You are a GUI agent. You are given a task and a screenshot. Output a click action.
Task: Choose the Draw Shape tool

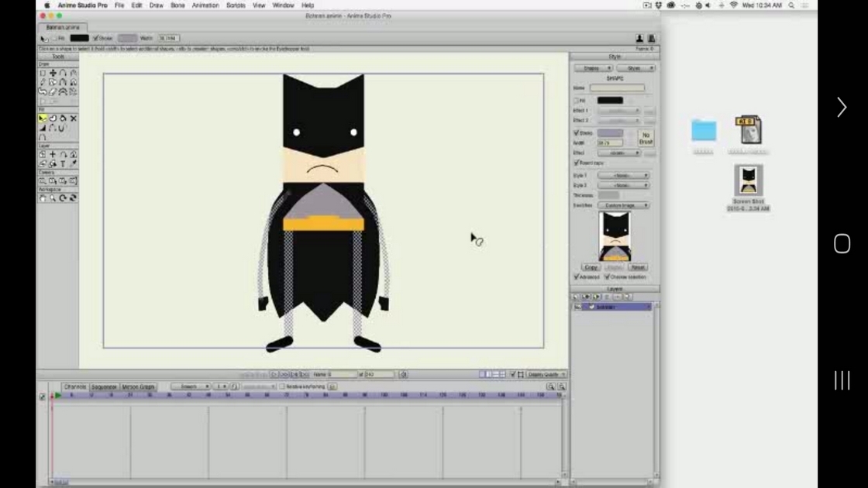tap(53, 82)
